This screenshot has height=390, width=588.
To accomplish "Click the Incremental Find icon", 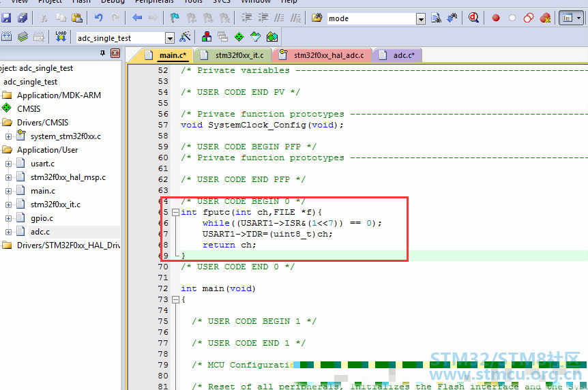I will tap(452, 18).
